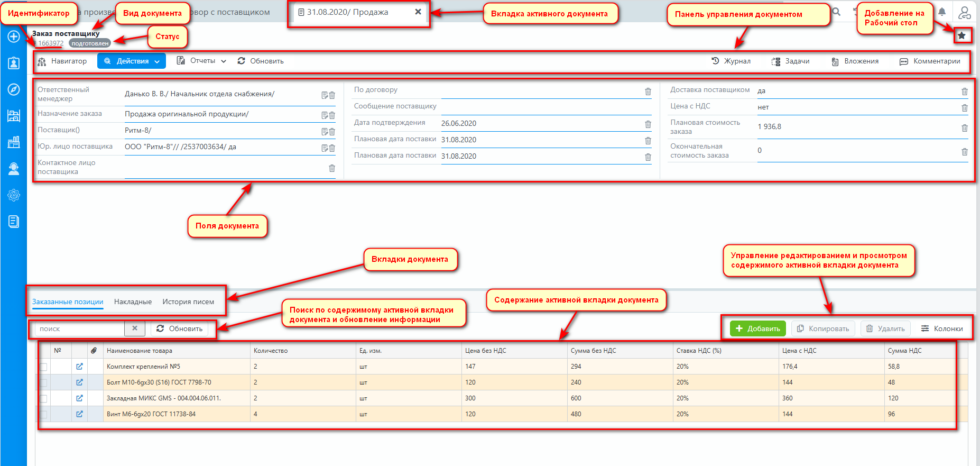The height and width of the screenshot is (466, 980).
Task: Open the Колонки column selector
Action: click(942, 328)
